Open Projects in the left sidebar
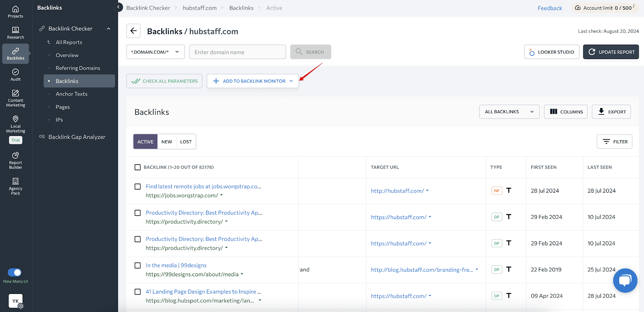 [15, 12]
